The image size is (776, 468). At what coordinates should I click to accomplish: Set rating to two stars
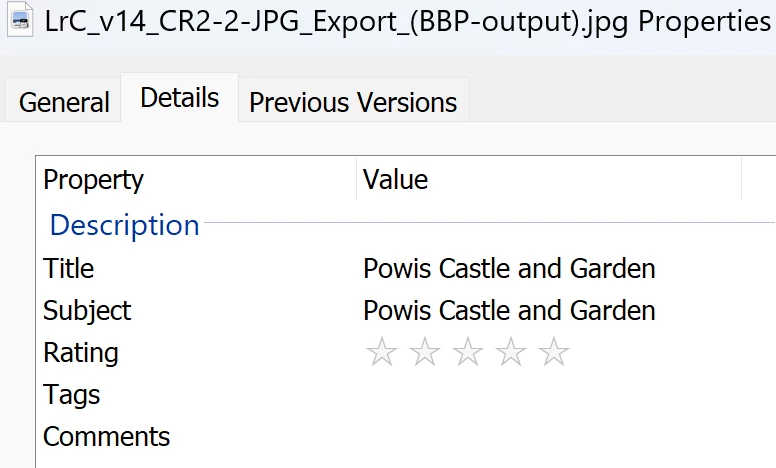(x=424, y=353)
